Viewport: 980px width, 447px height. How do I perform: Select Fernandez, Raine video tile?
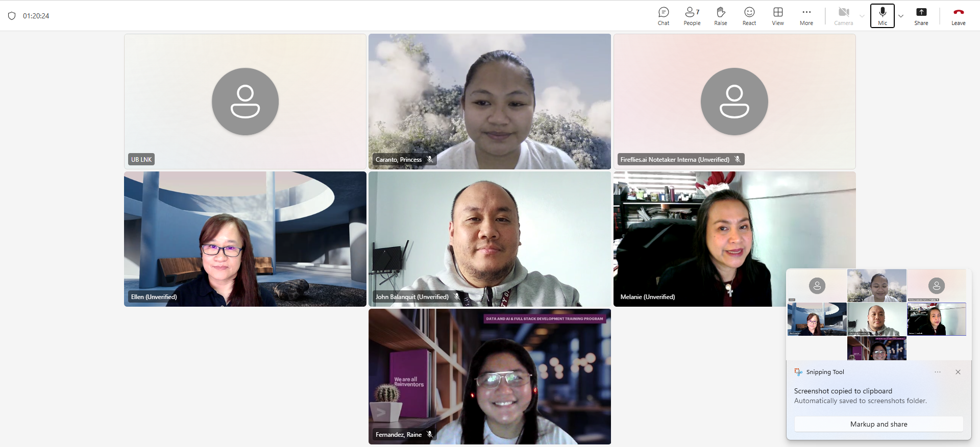point(489,377)
